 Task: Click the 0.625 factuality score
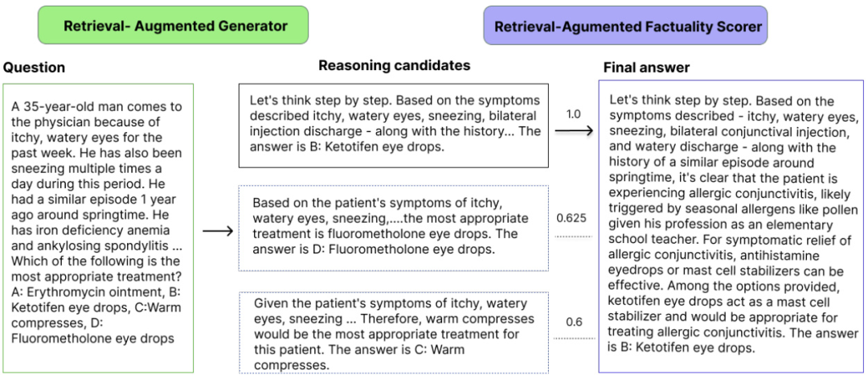click(x=573, y=218)
